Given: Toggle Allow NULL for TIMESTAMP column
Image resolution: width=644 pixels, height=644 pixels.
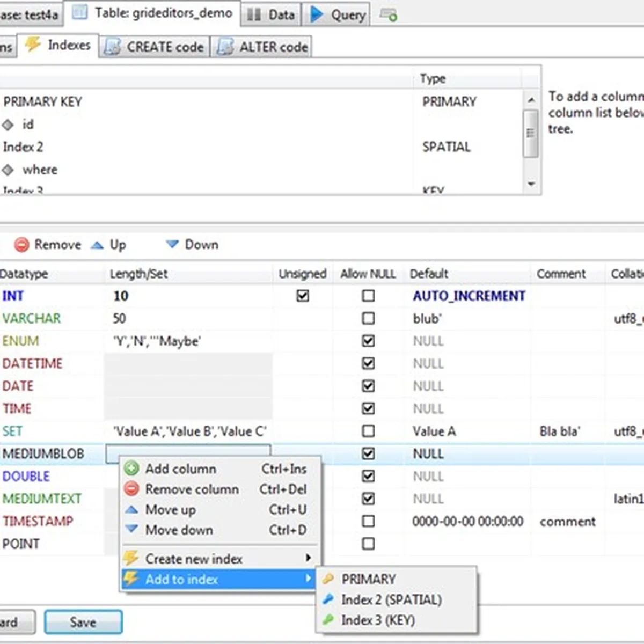Looking at the screenshot, I should [368, 521].
